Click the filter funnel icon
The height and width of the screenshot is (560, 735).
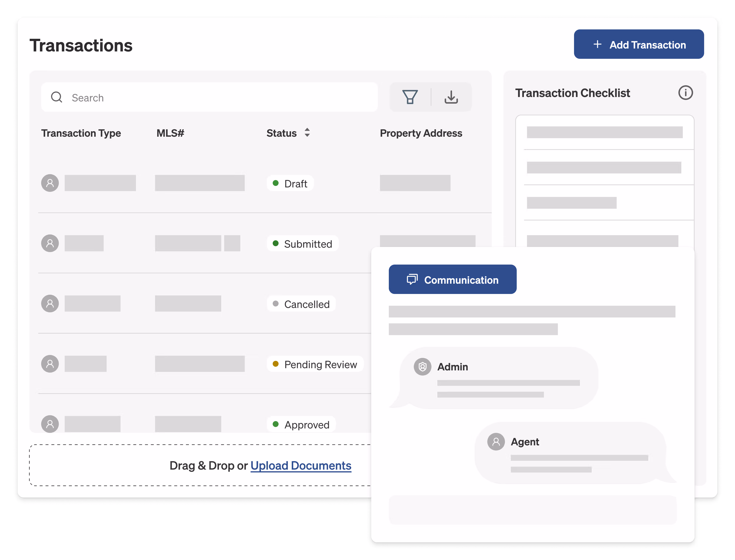(x=410, y=97)
